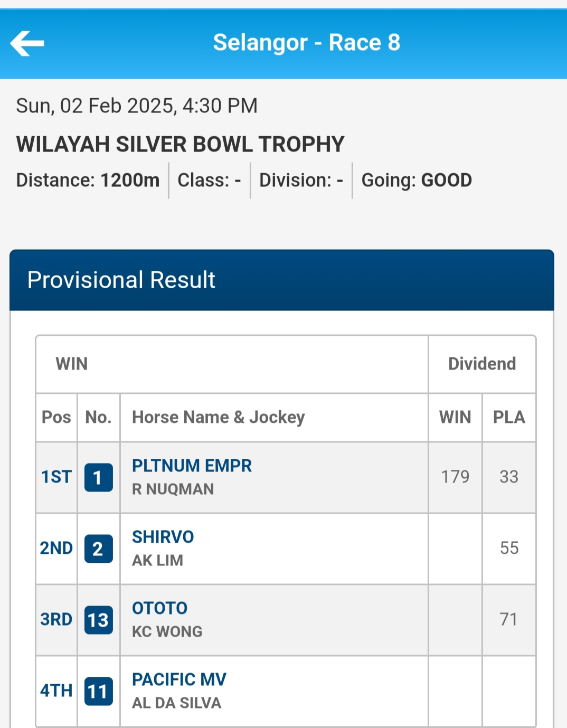Click horse number 2 badge
Screen dimensions: 567x728
(98, 549)
